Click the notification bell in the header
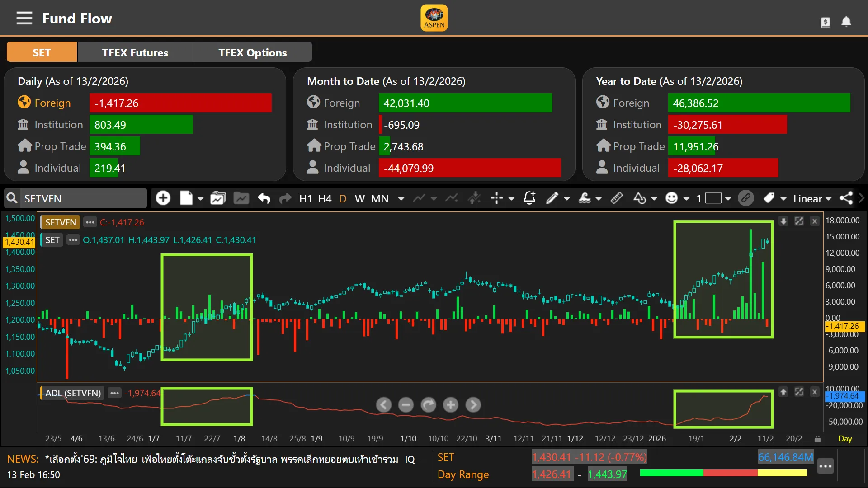Viewport: 868px width, 488px height. coord(846,22)
